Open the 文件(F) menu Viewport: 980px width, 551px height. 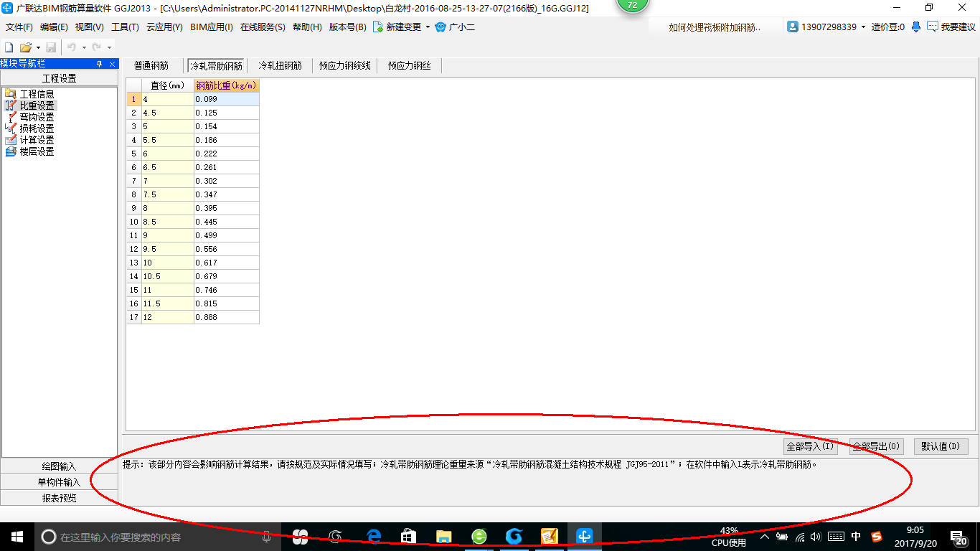coord(19,27)
